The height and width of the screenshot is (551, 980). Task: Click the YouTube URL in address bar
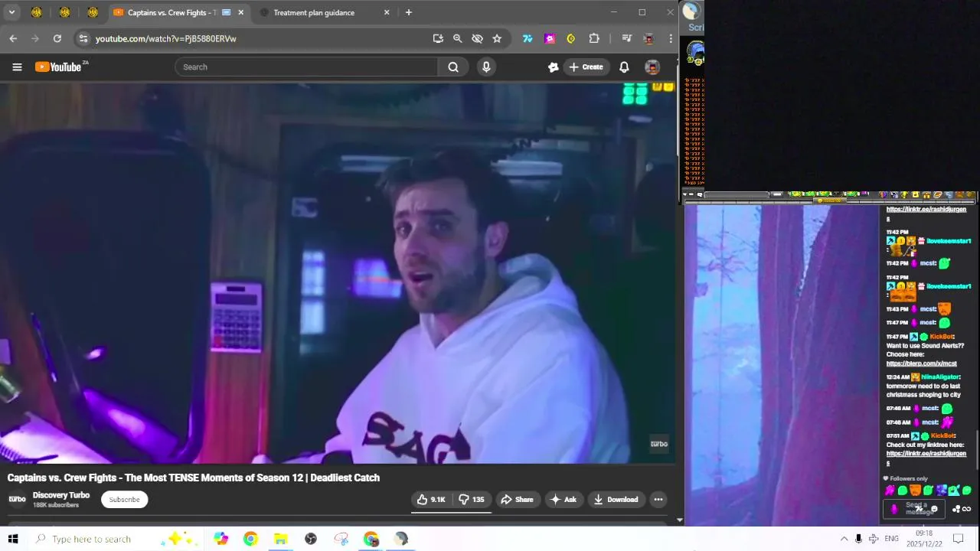coord(165,38)
